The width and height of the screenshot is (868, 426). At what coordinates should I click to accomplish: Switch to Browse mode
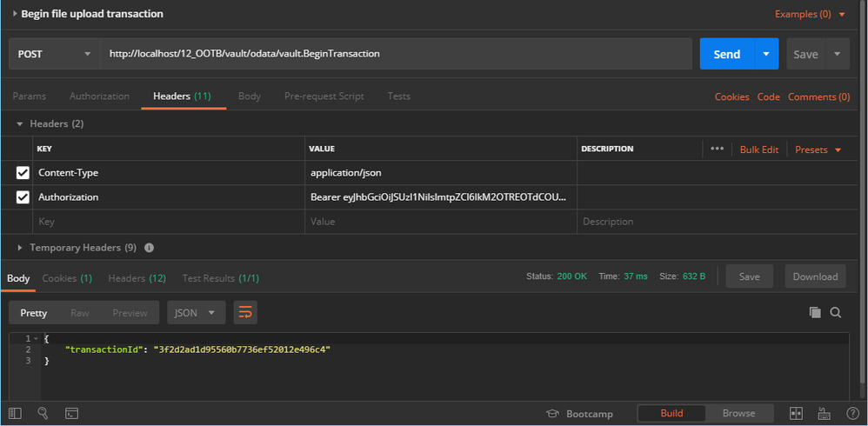click(738, 413)
